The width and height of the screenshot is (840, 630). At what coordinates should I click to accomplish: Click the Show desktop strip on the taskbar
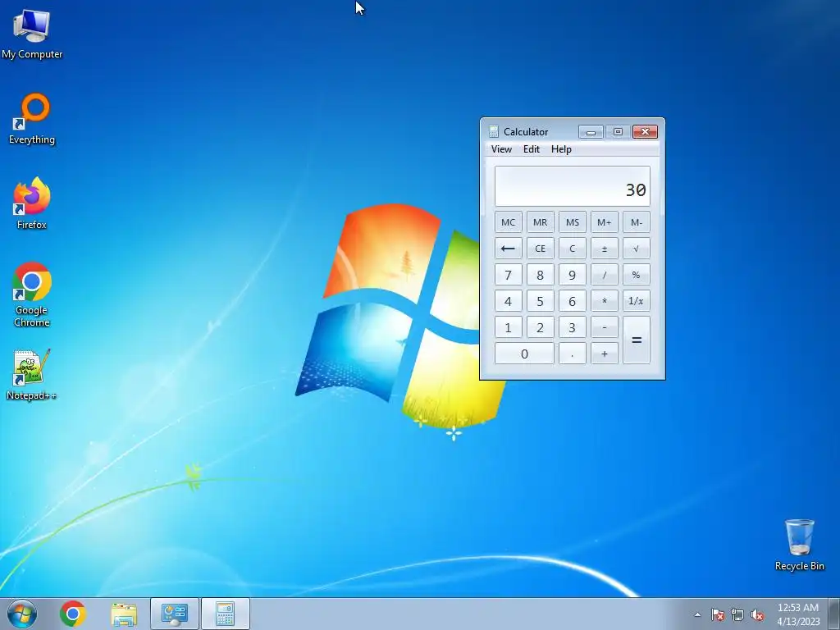834,614
